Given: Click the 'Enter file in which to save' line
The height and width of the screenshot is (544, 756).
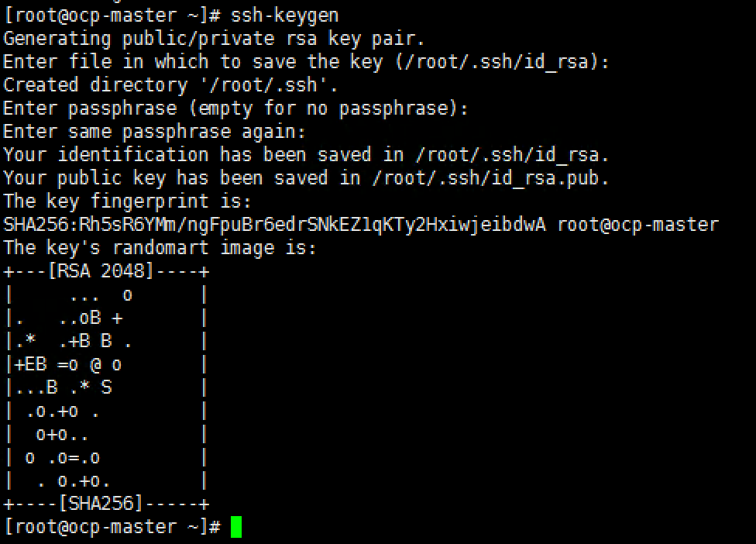Looking at the screenshot, I should click(306, 62).
